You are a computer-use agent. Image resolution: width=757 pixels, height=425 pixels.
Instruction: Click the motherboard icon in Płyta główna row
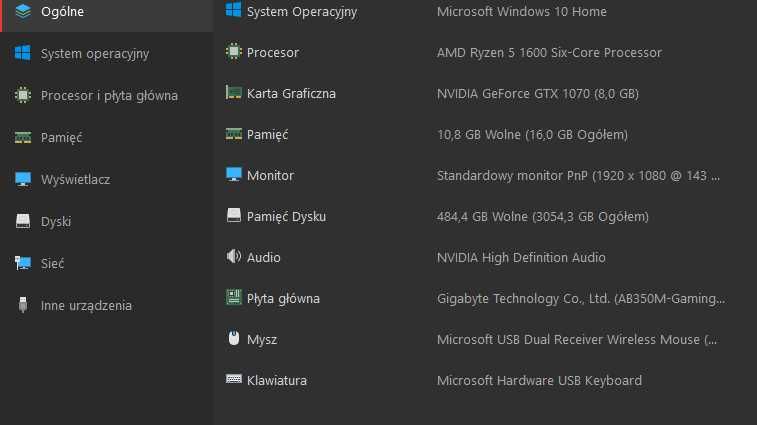coord(234,297)
